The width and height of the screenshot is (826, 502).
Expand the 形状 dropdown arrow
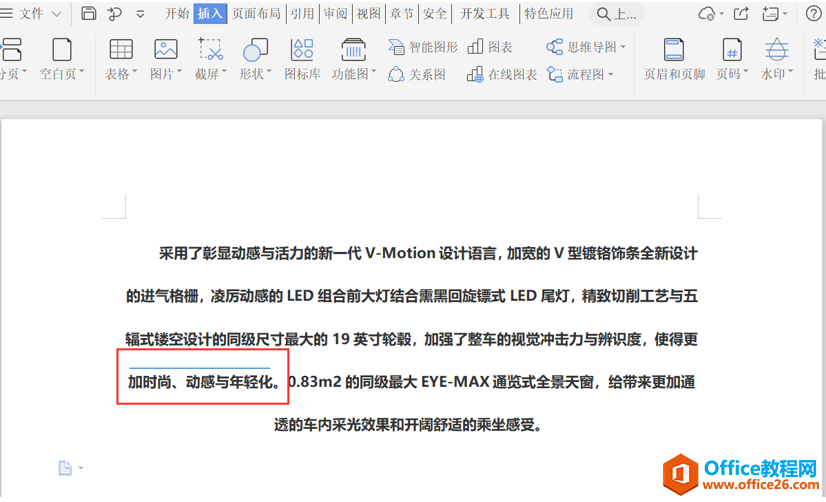[269, 71]
